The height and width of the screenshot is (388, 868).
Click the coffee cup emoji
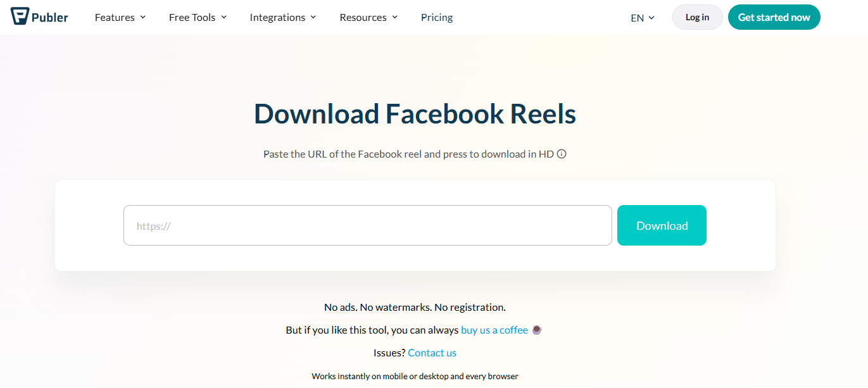click(x=537, y=330)
